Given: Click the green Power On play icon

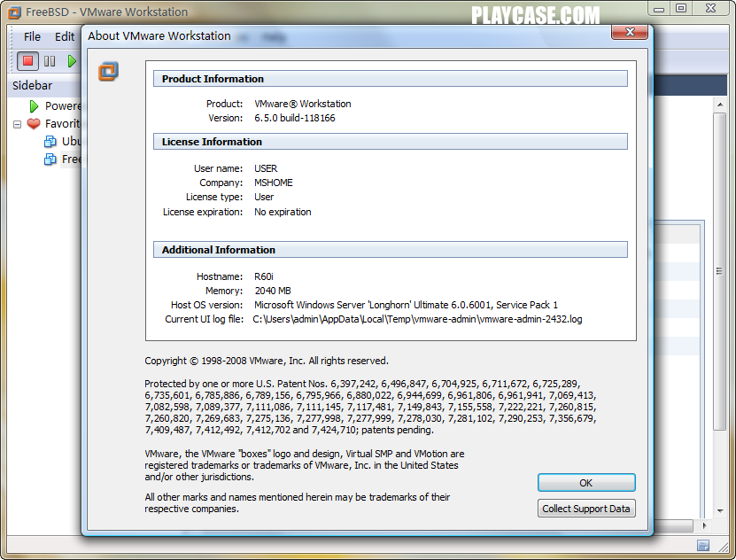Looking at the screenshot, I should click(x=72, y=61).
